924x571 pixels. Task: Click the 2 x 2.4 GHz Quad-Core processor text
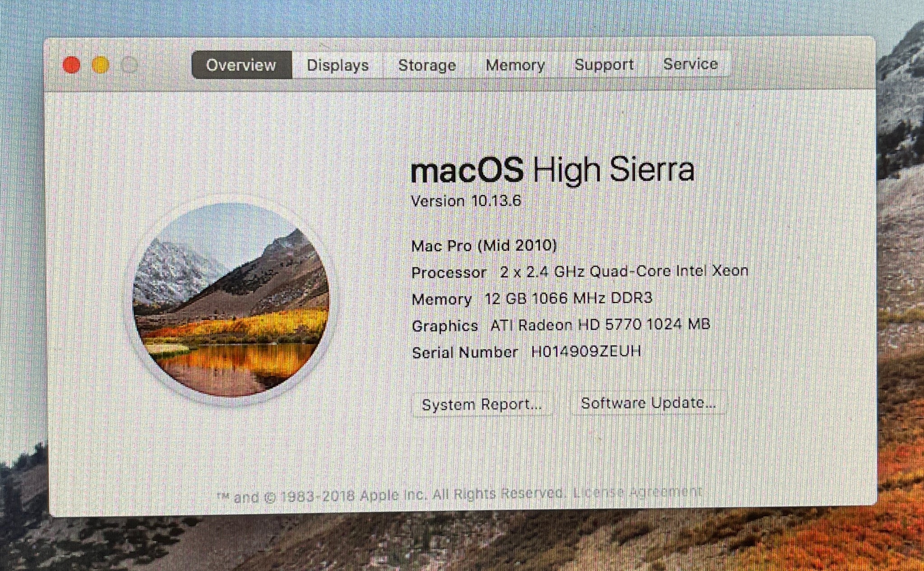624,271
